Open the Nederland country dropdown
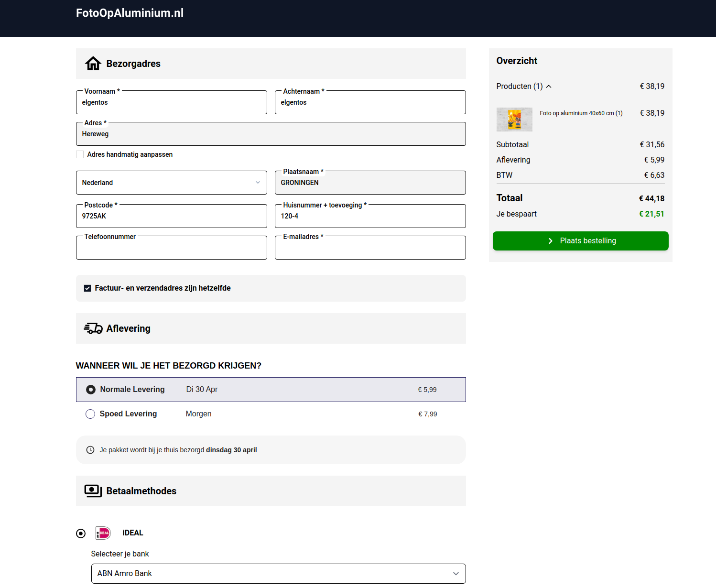 (x=171, y=183)
